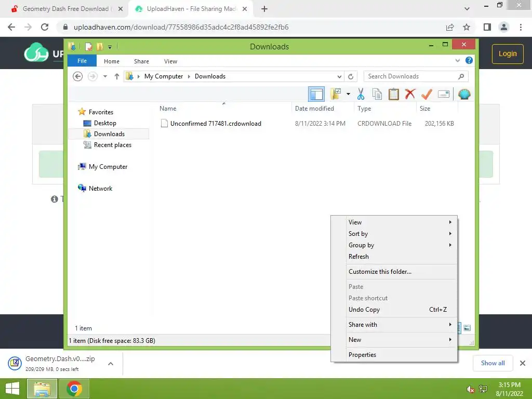Select Favorites in navigation pane
532x399 pixels.
101,112
